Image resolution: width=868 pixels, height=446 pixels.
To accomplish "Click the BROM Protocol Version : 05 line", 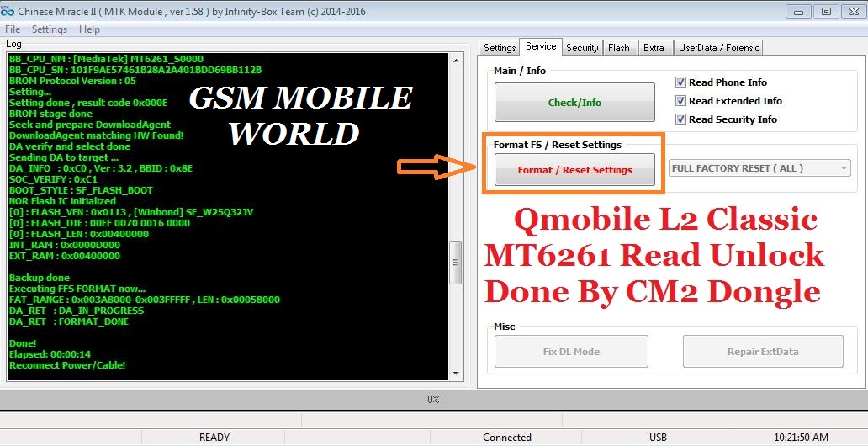I will coord(72,81).
